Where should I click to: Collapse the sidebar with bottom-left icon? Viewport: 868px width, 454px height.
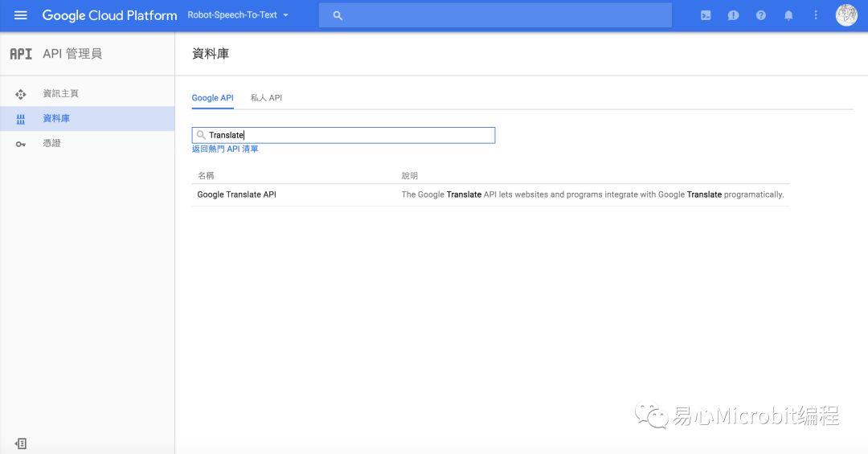click(20, 444)
